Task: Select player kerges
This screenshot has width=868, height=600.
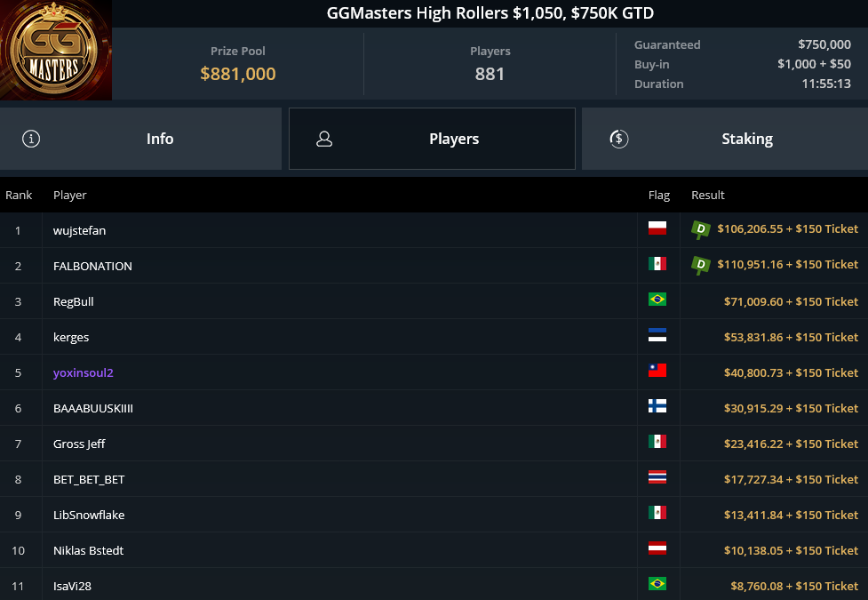Action: tap(71, 337)
